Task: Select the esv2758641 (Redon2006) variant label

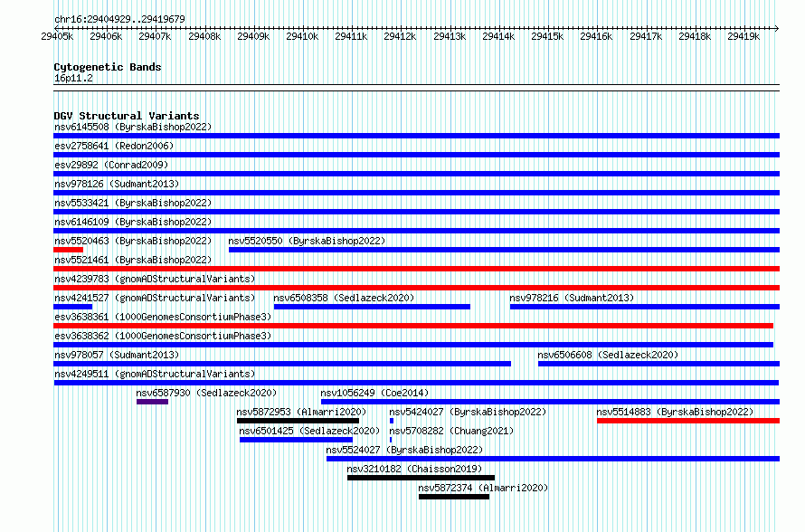Action: tap(114, 146)
